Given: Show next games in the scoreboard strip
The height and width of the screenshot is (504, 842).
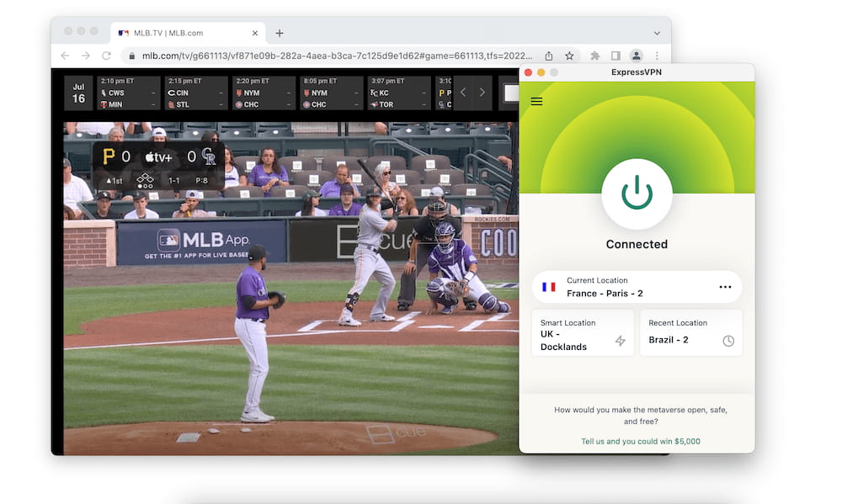Looking at the screenshot, I should 482,93.
